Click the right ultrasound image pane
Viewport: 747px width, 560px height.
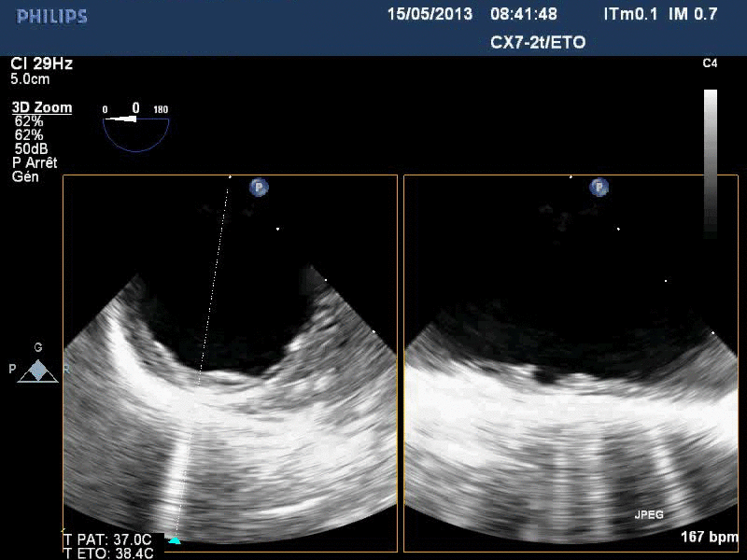(x=571, y=363)
